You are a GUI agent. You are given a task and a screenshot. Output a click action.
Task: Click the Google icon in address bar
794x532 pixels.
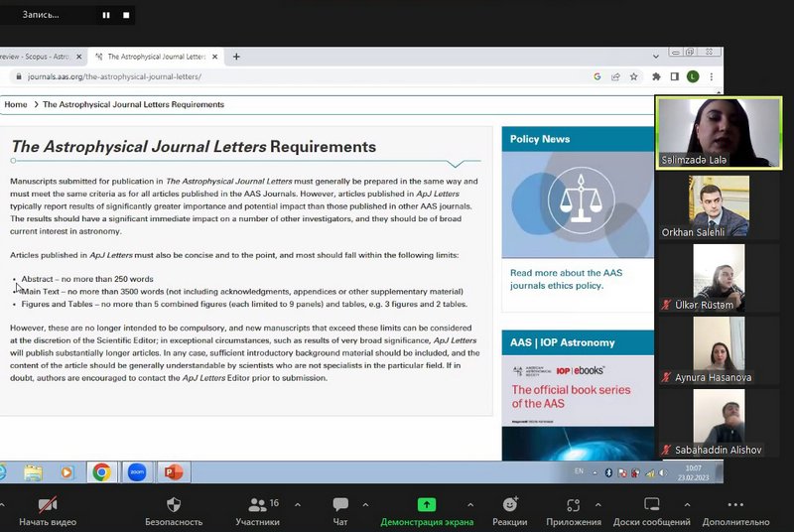(x=597, y=77)
